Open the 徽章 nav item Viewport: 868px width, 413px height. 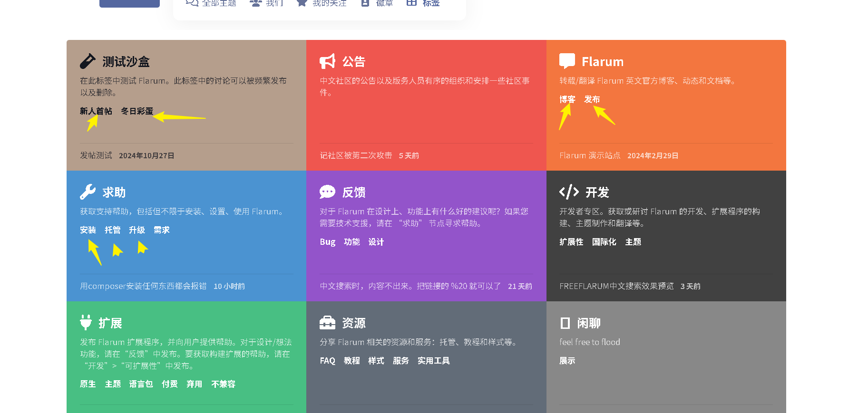point(377,3)
